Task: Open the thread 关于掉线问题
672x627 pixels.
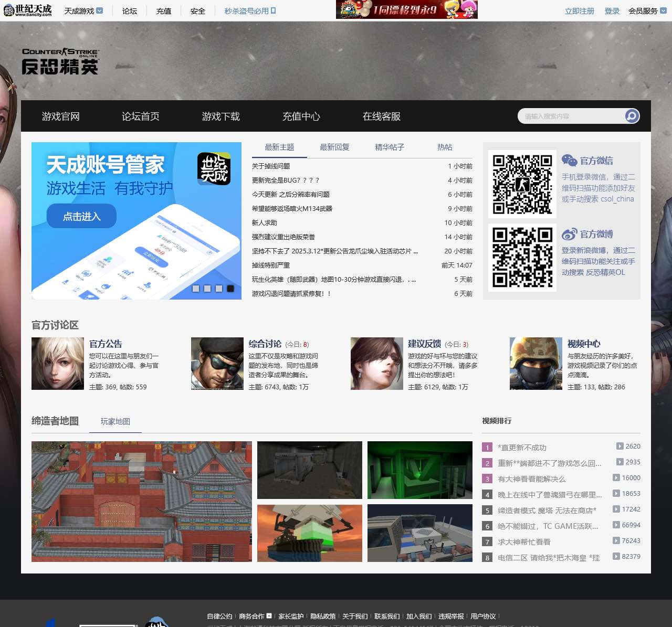Action: (271, 166)
